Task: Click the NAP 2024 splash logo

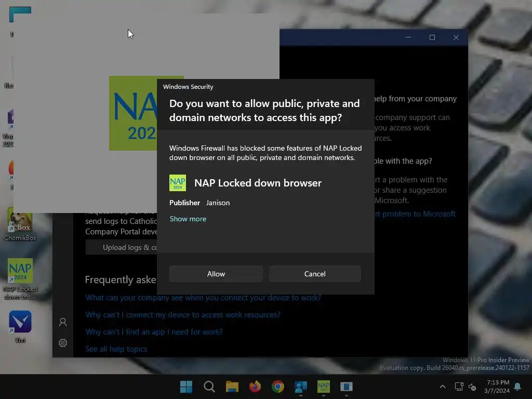Action: coord(133,113)
